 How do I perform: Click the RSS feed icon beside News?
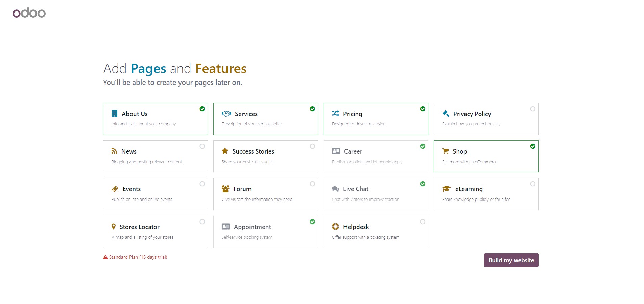pyautogui.click(x=114, y=151)
